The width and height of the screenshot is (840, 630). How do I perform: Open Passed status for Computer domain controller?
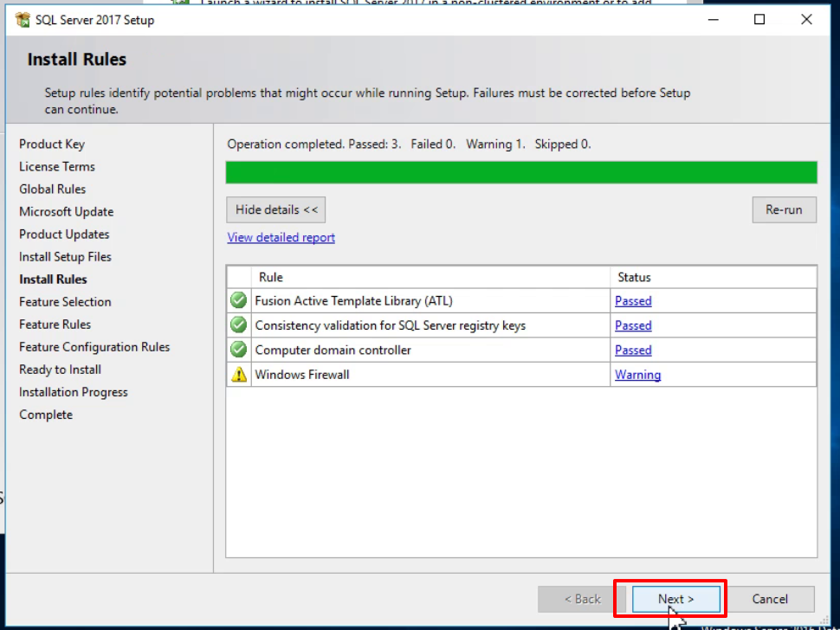[633, 350]
